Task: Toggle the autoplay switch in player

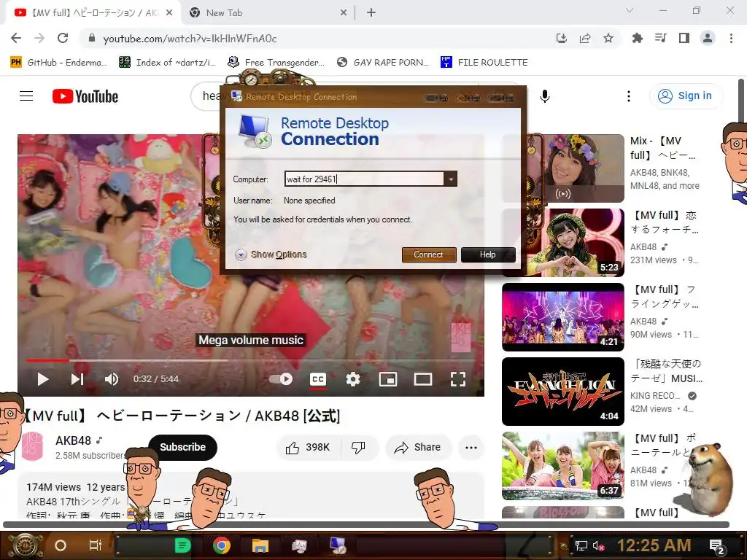Action: tap(281, 379)
